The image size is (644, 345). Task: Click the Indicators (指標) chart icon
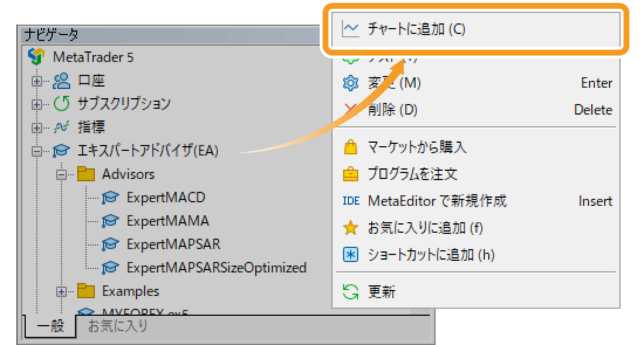[x=61, y=127]
